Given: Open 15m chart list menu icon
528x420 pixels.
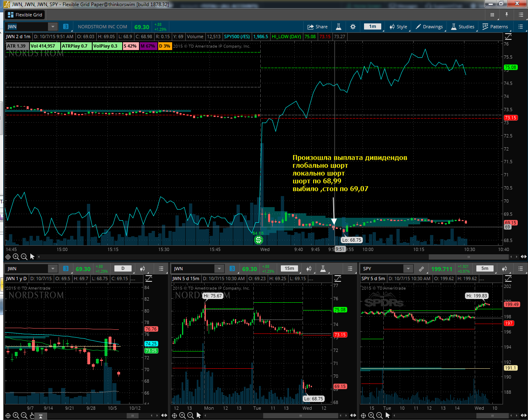Looking at the screenshot, I should (x=350, y=269).
